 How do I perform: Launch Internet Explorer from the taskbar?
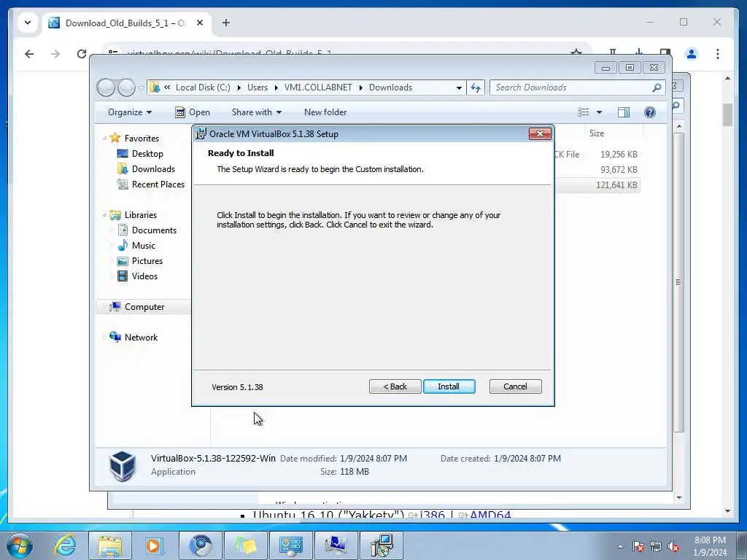[x=65, y=545]
